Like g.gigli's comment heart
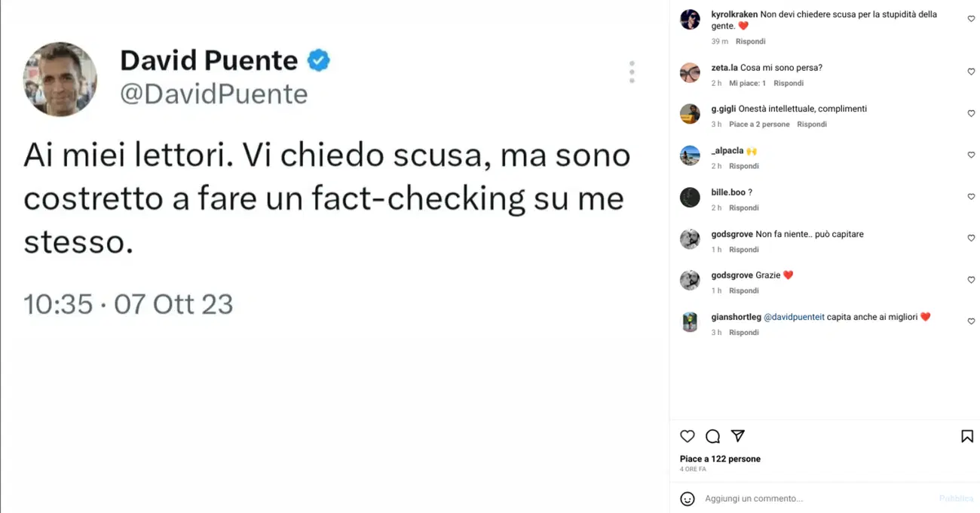 click(x=971, y=113)
